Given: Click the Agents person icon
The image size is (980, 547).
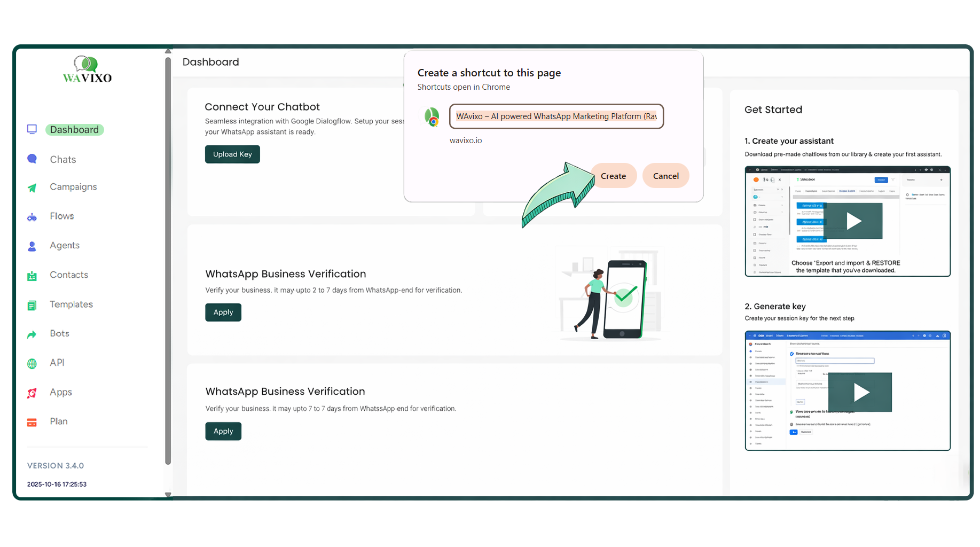Looking at the screenshot, I should 32,246.
